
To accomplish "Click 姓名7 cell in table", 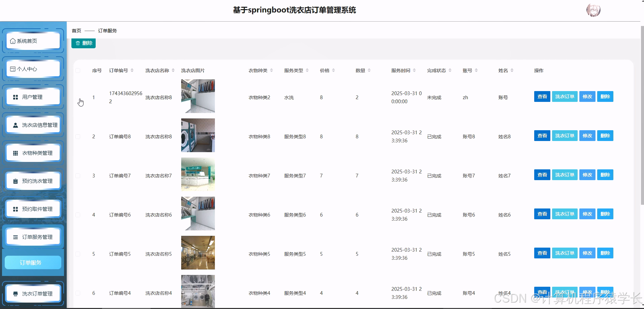I will coord(505,176).
